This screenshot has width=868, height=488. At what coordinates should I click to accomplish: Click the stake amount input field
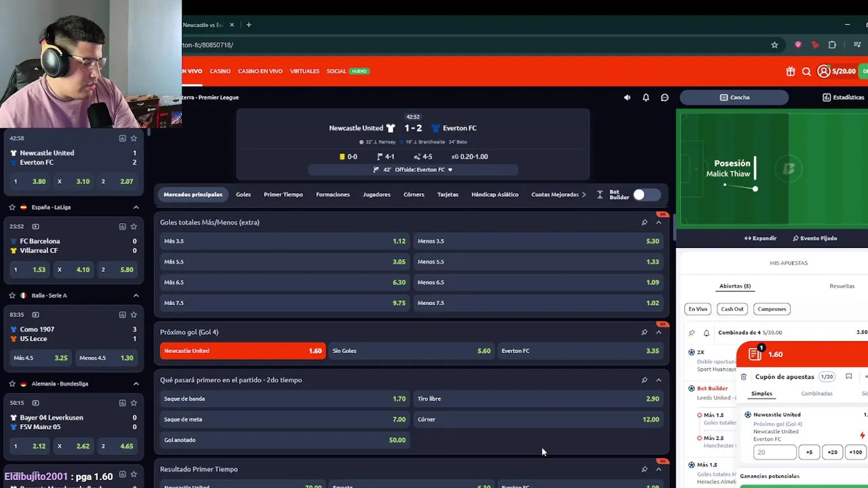coord(775,452)
